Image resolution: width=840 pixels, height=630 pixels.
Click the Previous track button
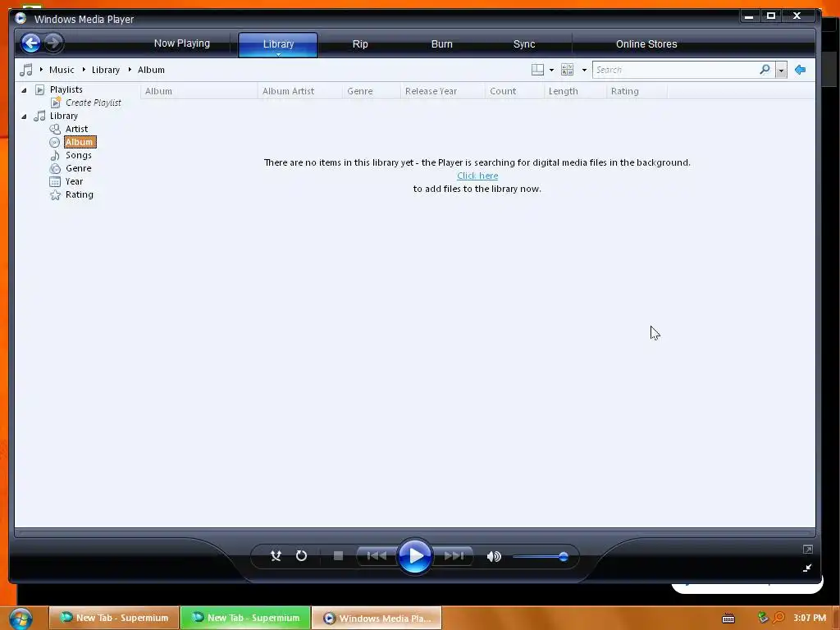[377, 556]
